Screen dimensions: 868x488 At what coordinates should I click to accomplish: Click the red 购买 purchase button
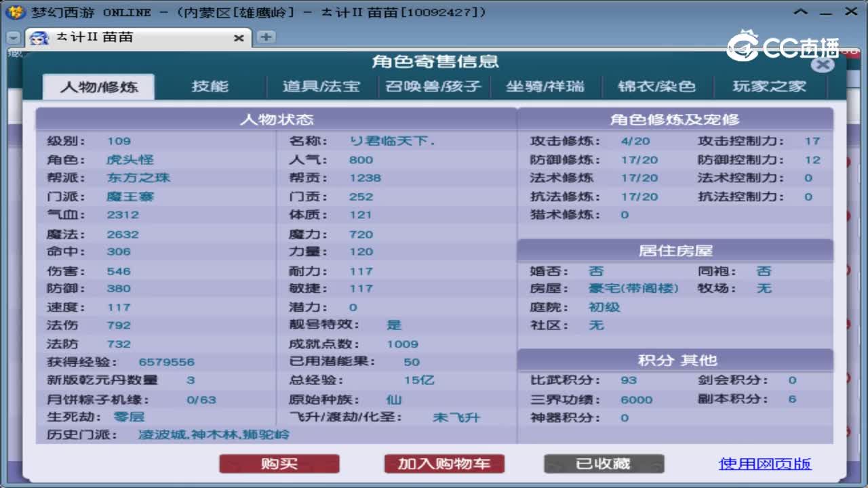279,464
